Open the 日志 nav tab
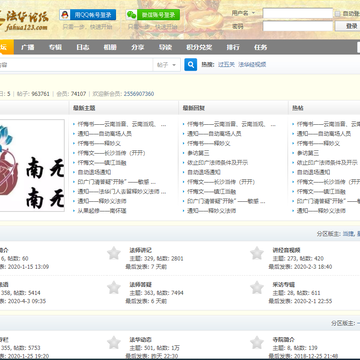Viewport: 360px width, 360px height. click(82, 47)
